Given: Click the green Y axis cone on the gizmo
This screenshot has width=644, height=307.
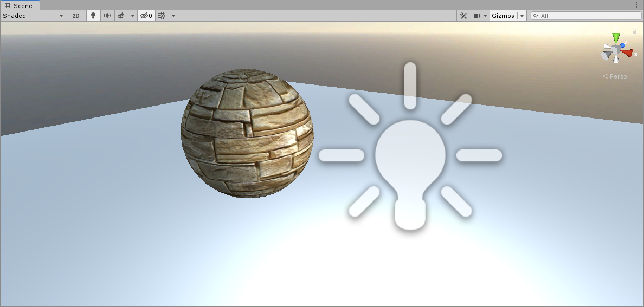Looking at the screenshot, I should (616, 38).
